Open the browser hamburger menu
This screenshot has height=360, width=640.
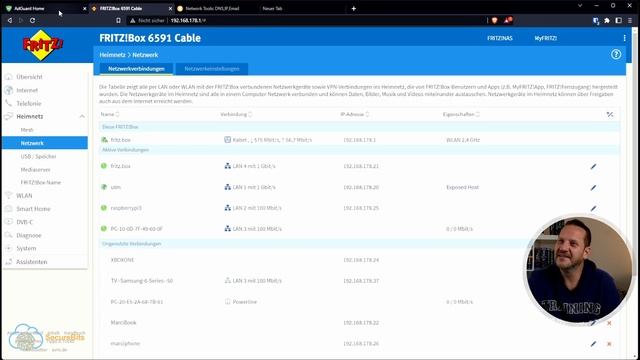[x=630, y=20]
